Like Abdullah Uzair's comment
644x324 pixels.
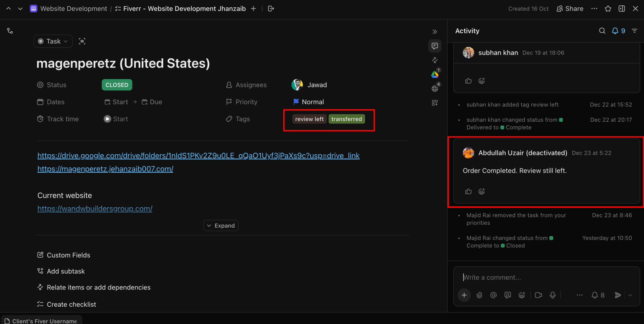pyautogui.click(x=468, y=192)
